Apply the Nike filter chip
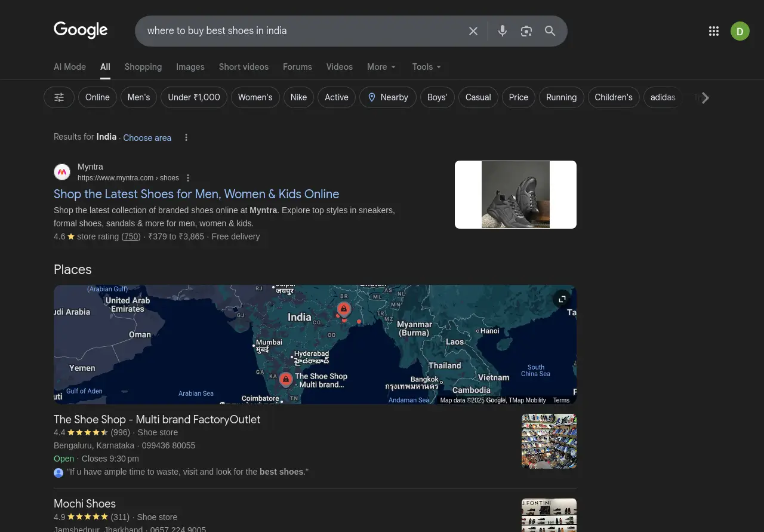The width and height of the screenshot is (764, 532). tap(298, 97)
